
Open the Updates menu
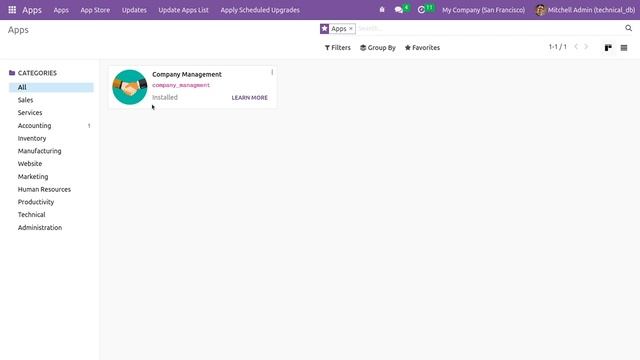click(134, 10)
